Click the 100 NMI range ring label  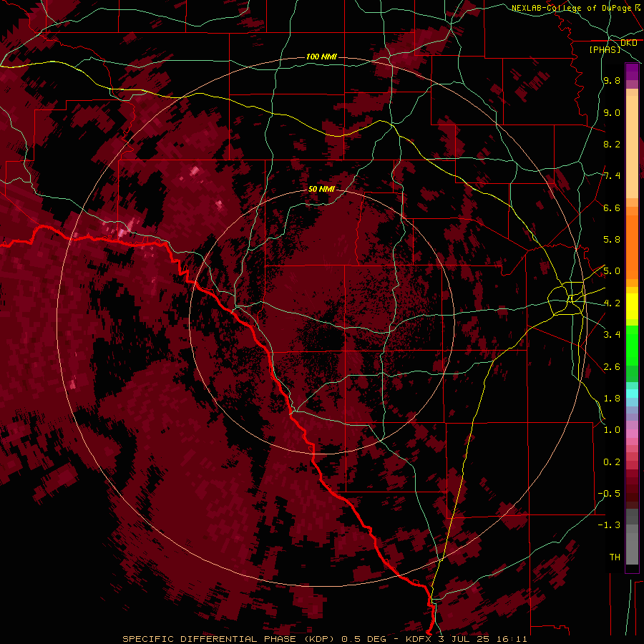click(x=321, y=57)
